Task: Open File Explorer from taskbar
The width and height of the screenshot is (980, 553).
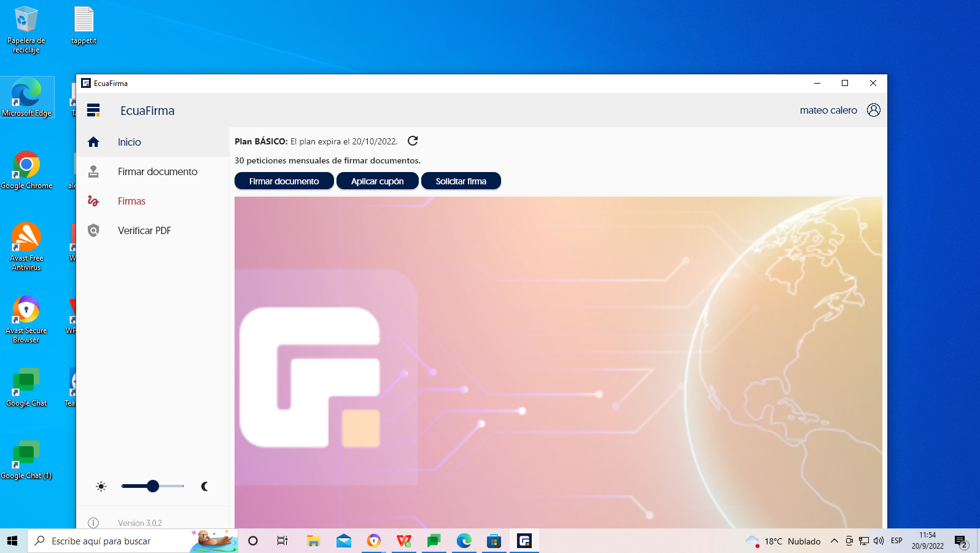Action: pos(313,541)
